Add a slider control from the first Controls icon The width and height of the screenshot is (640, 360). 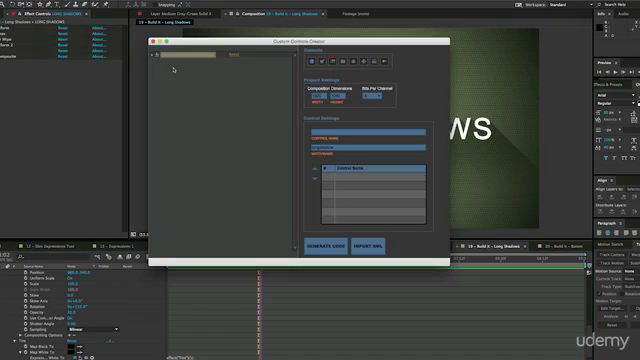(x=312, y=61)
